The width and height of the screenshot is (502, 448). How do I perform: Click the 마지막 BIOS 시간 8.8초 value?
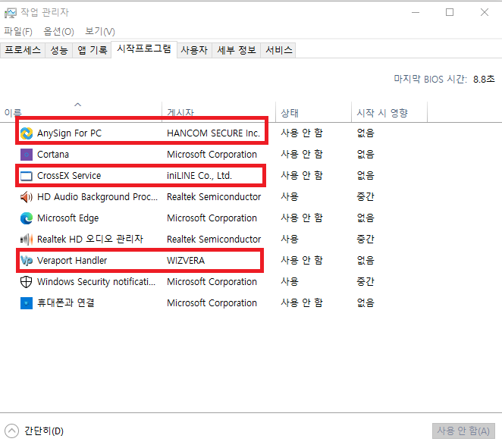click(x=484, y=80)
